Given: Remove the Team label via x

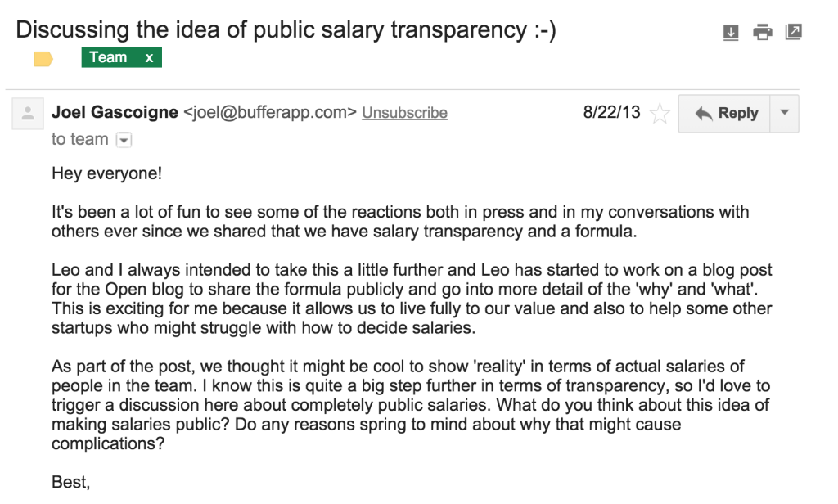Looking at the screenshot, I should [x=149, y=57].
